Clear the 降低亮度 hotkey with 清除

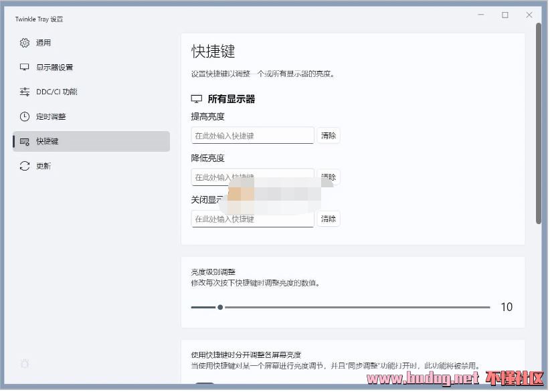(x=329, y=177)
